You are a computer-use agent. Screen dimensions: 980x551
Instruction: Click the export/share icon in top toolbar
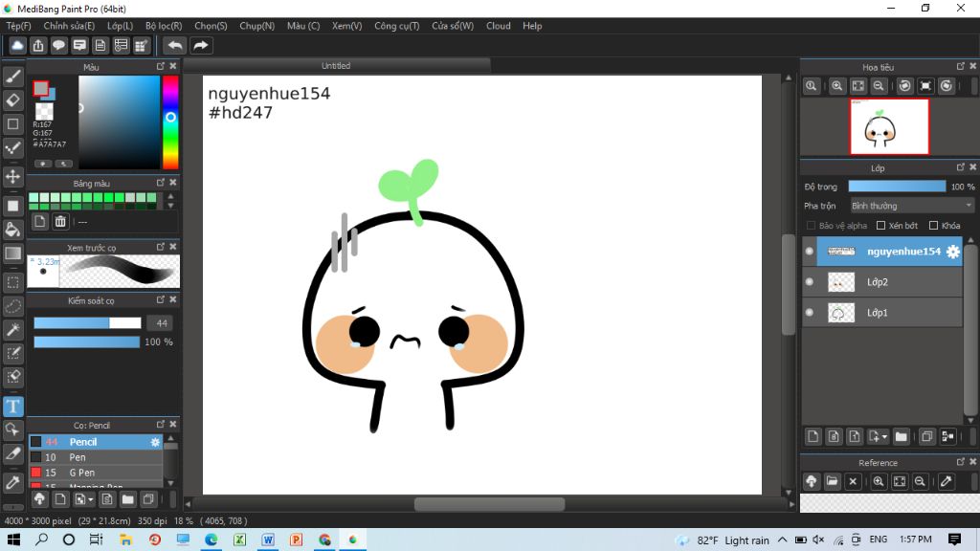tap(38, 46)
